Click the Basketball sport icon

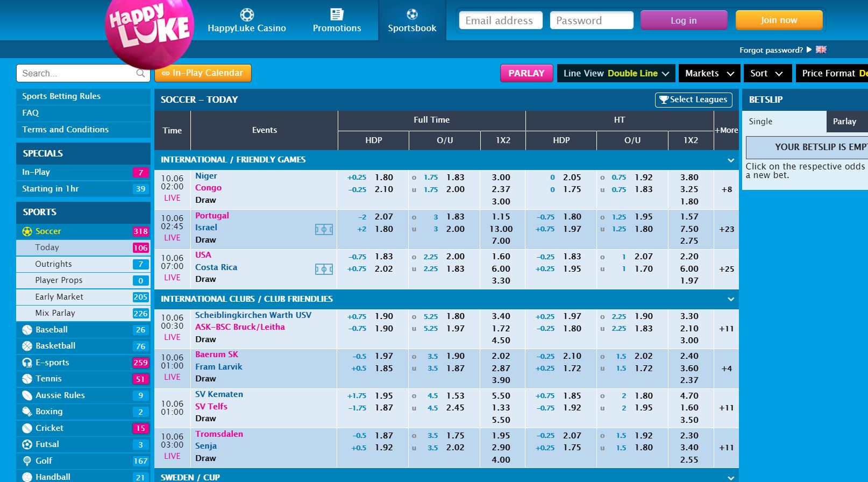click(x=27, y=346)
